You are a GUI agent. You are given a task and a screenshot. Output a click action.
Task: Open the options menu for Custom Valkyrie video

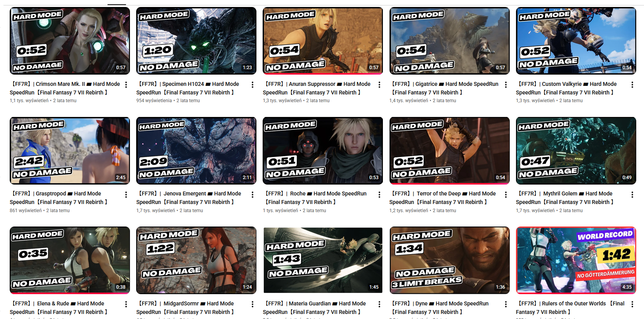coord(632,85)
